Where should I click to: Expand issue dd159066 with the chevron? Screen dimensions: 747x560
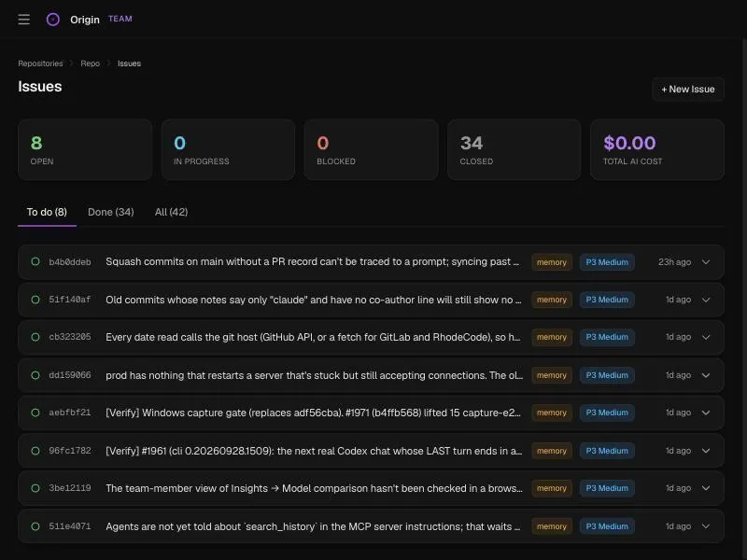[706, 375]
